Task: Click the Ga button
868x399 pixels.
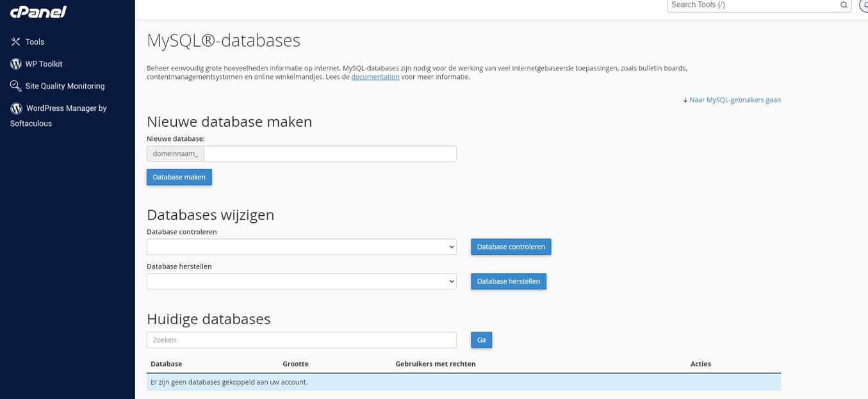Action: [481, 340]
